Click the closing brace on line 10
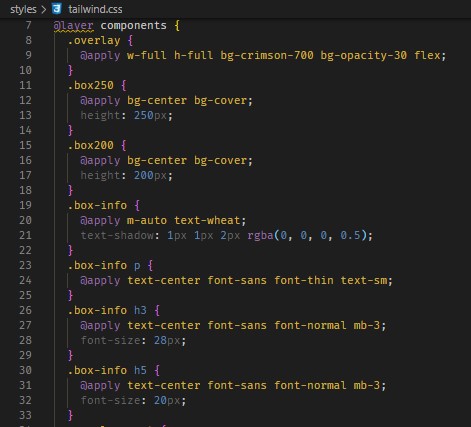Image resolution: width=471 pixels, height=427 pixels. point(70,71)
